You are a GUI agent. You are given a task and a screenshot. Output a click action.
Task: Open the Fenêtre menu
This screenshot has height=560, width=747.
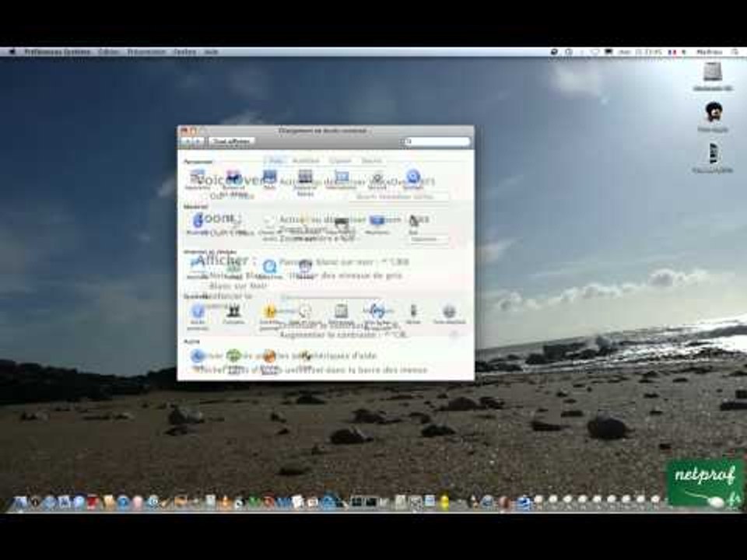(185, 51)
